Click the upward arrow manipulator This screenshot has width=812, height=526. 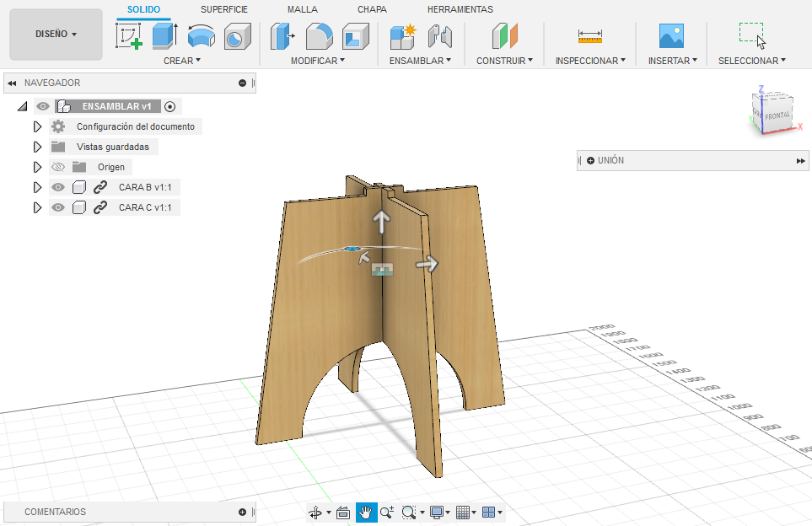point(381,222)
